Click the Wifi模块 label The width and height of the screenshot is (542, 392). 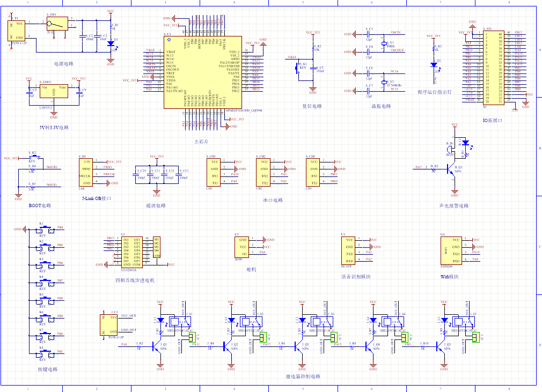450,277
